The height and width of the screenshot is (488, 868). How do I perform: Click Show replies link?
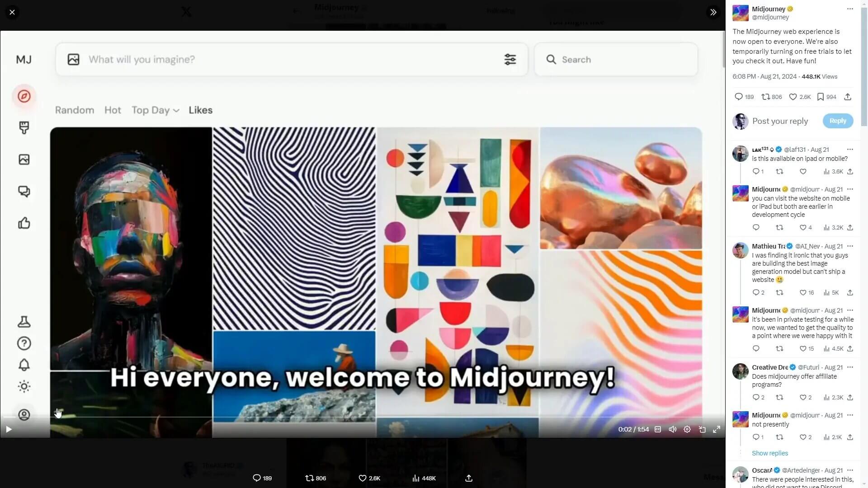point(769,453)
